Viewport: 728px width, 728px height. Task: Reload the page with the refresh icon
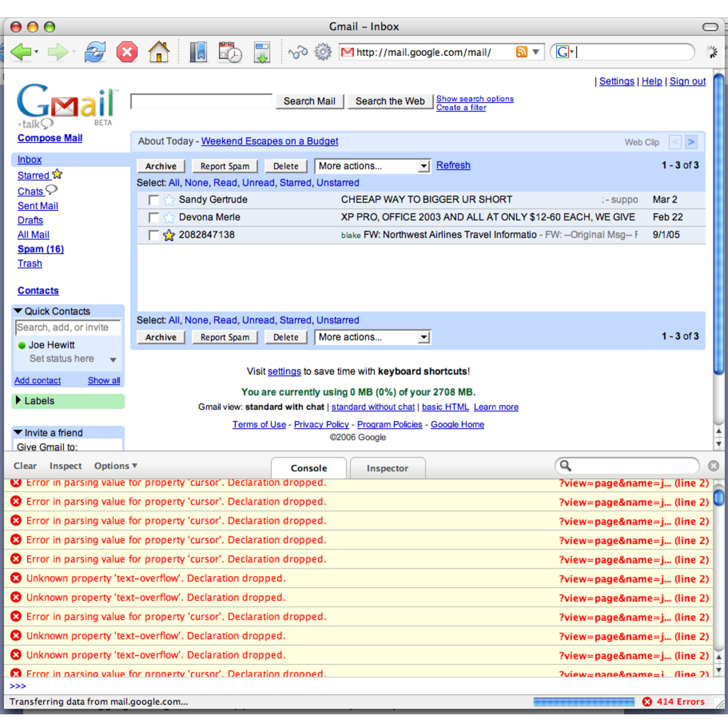95,52
